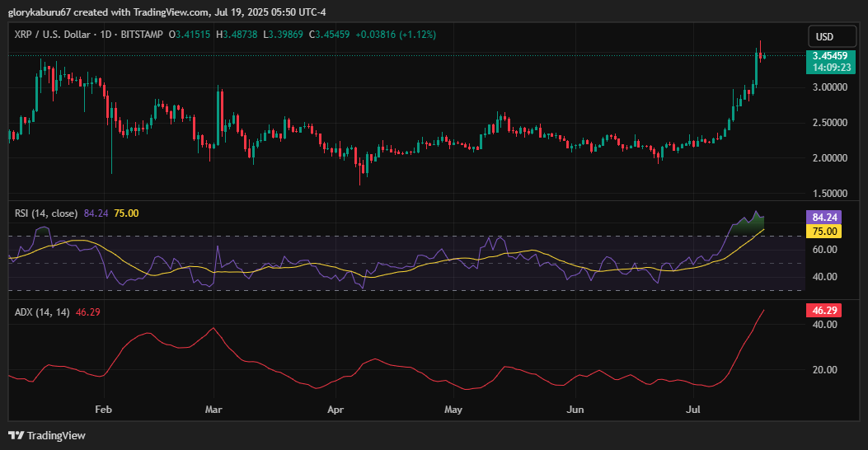Click the 20.00 level on ADX axis
The width and height of the screenshot is (868, 450).
point(824,370)
